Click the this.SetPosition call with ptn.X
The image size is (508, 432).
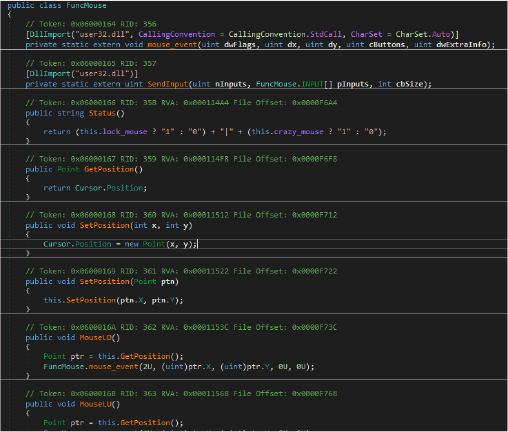click(x=113, y=300)
